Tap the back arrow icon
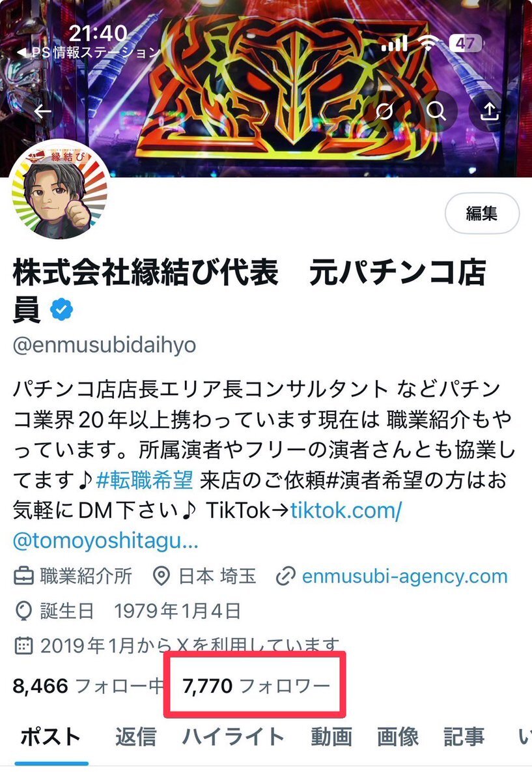This screenshot has height=782, width=532. click(x=43, y=111)
